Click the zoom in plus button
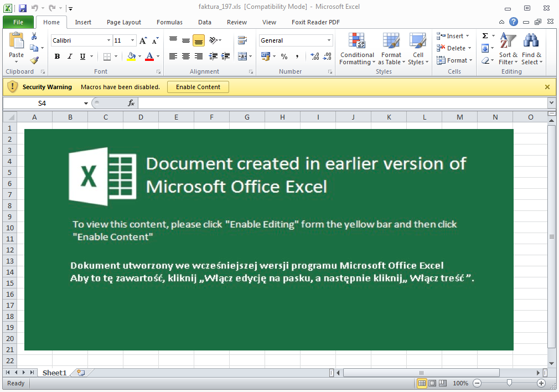The image size is (559, 392). click(541, 384)
